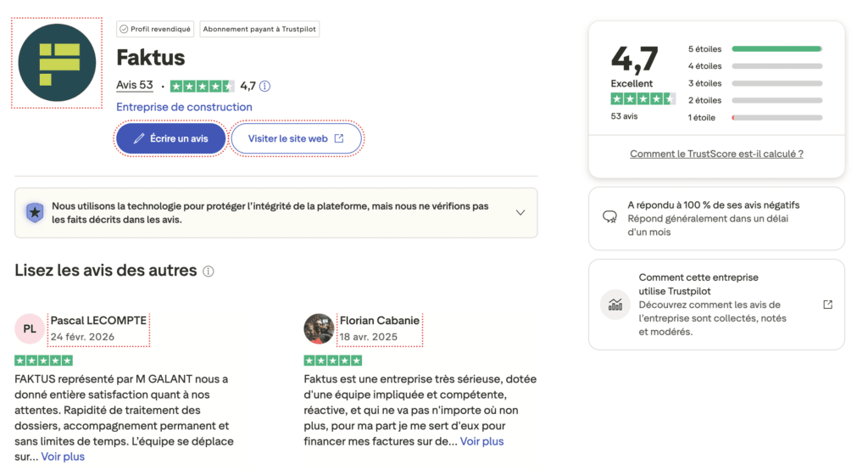Click the 'Comment cette entreprise utilise Trustpilot' card title
This screenshot has width=868, height=470.
coord(698,284)
